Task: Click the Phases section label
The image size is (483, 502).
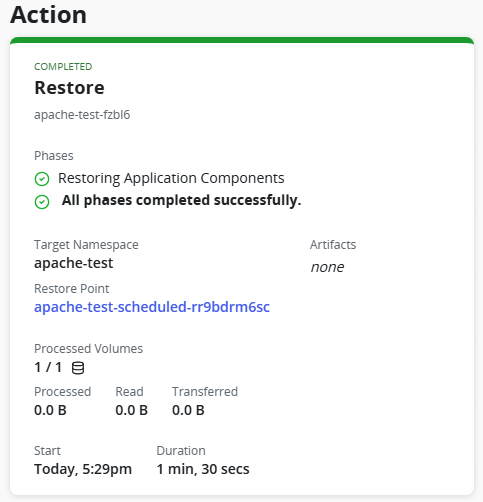Action: pyautogui.click(x=54, y=156)
